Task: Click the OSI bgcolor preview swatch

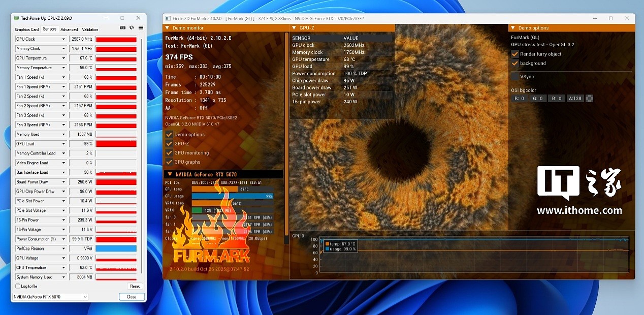Action: tap(590, 99)
